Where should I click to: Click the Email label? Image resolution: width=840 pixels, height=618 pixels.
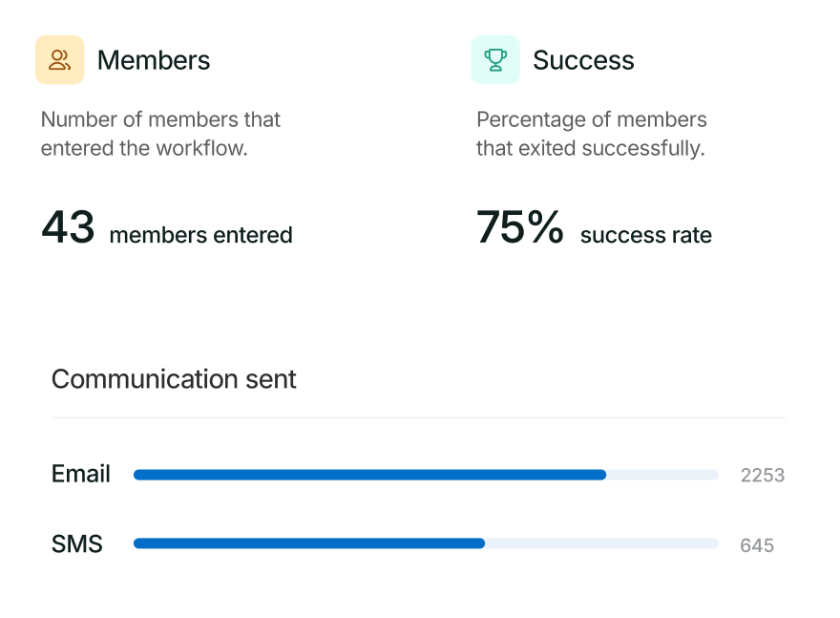(81, 474)
